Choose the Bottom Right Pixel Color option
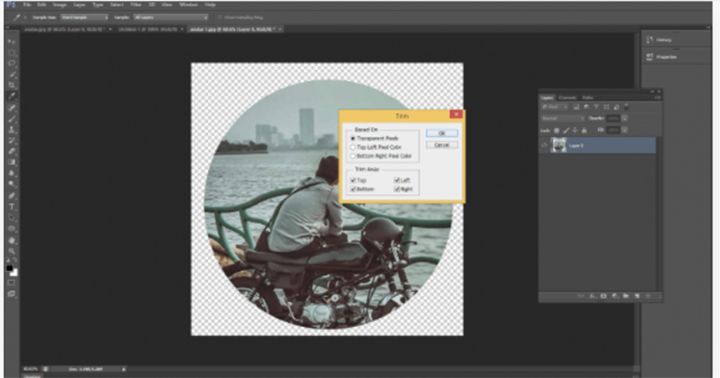 [x=353, y=156]
